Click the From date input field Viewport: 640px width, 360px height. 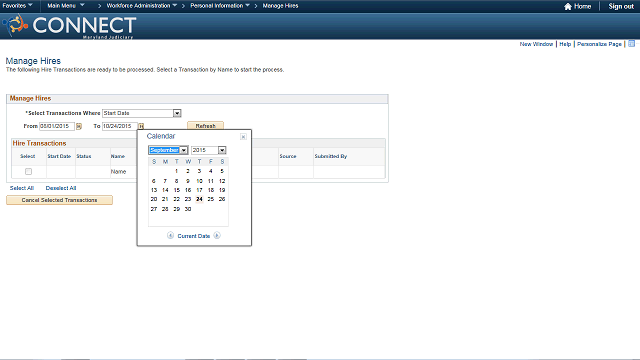pos(57,126)
